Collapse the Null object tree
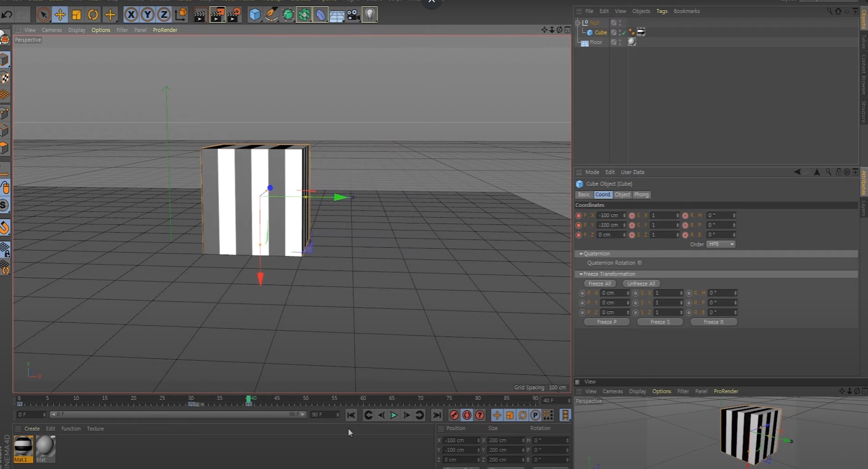868x469 pixels. pyautogui.click(x=578, y=22)
